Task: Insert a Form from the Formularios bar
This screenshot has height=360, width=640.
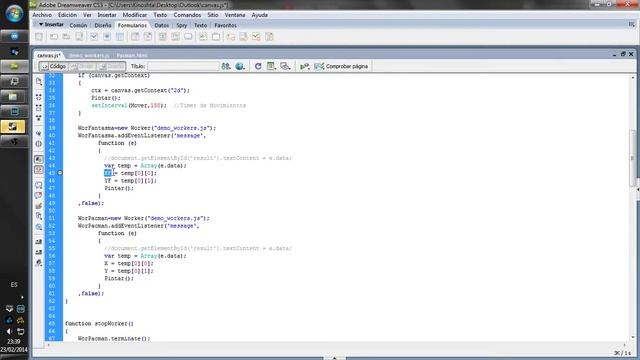Action: (x=39, y=37)
